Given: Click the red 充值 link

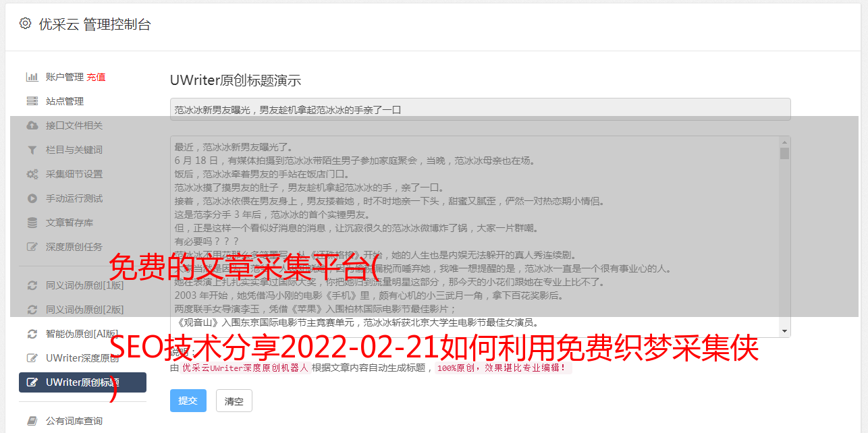Looking at the screenshot, I should 96,77.
